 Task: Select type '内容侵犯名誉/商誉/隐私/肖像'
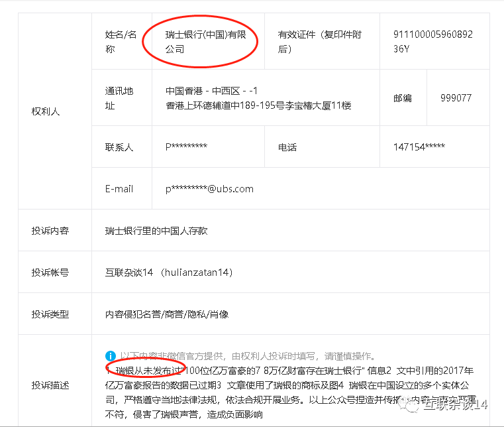point(167,314)
